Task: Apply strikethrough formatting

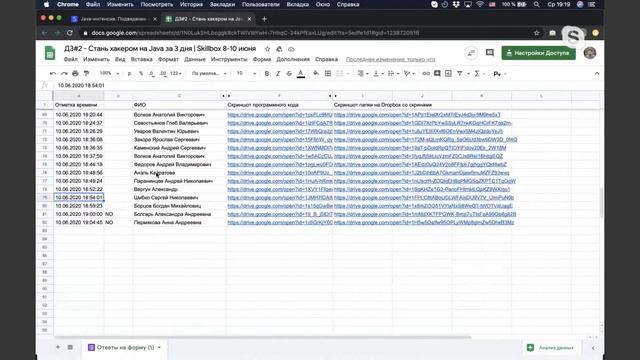Action: (289, 73)
